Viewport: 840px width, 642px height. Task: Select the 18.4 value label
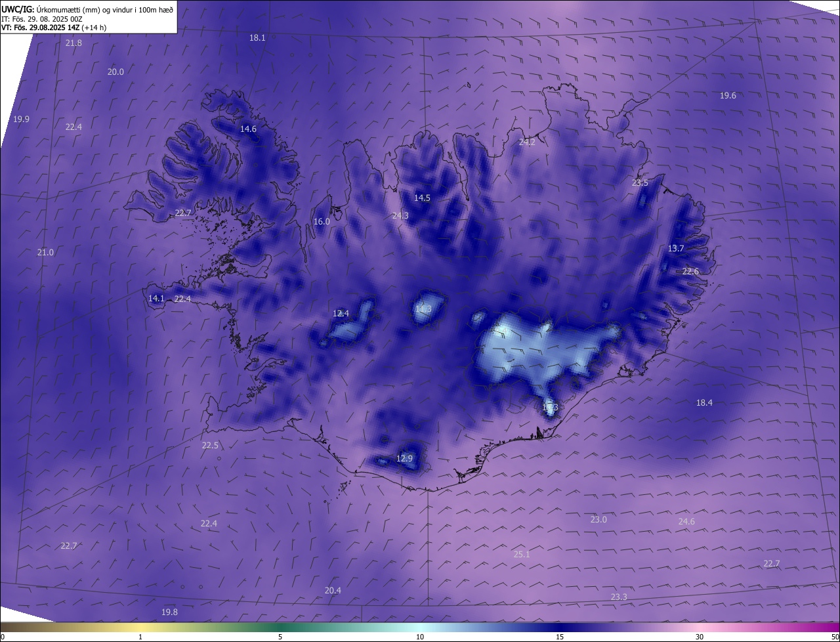pos(704,402)
